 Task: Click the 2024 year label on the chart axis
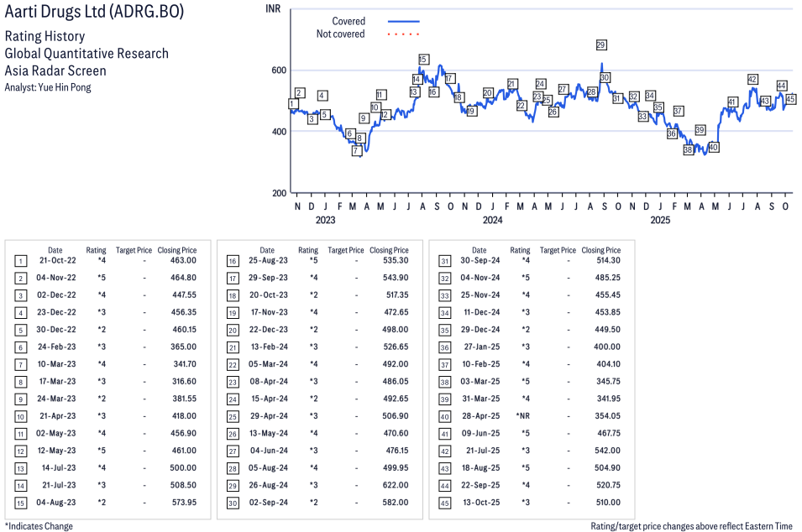492,221
